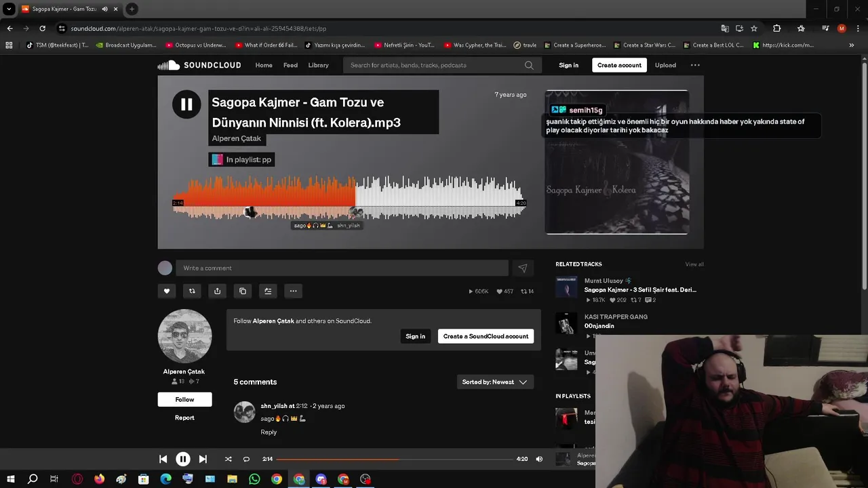View the 14 reposts count
Viewport: 868px width, 488px height.
tap(527, 291)
